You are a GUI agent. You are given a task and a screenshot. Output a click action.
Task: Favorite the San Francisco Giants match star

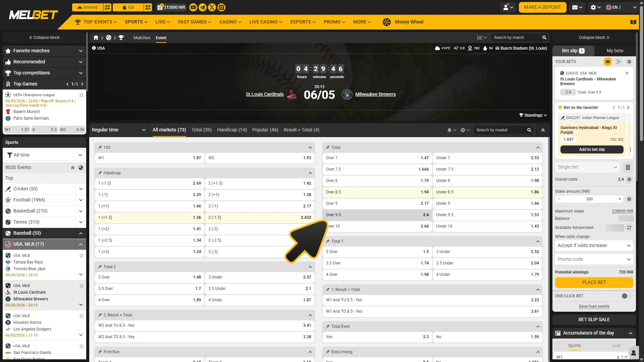click(82, 346)
